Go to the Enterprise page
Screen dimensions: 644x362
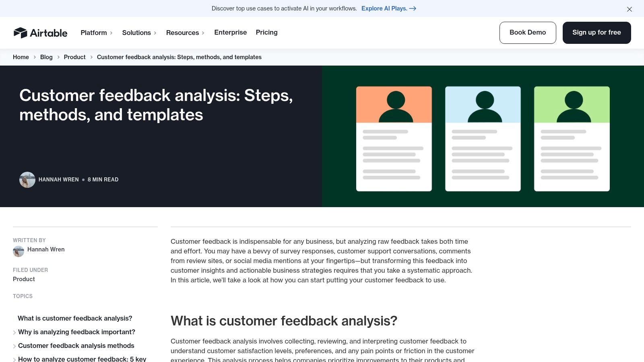tap(230, 32)
